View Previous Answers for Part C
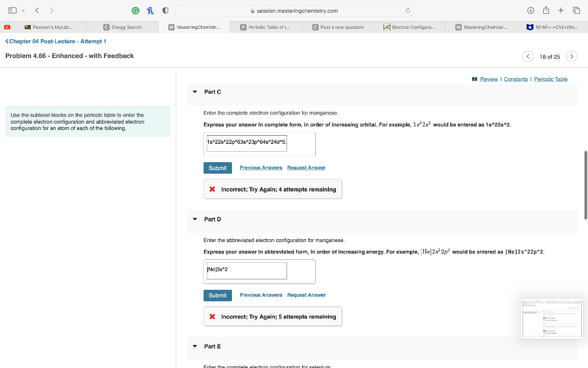The width and height of the screenshot is (588, 368). 261,167
